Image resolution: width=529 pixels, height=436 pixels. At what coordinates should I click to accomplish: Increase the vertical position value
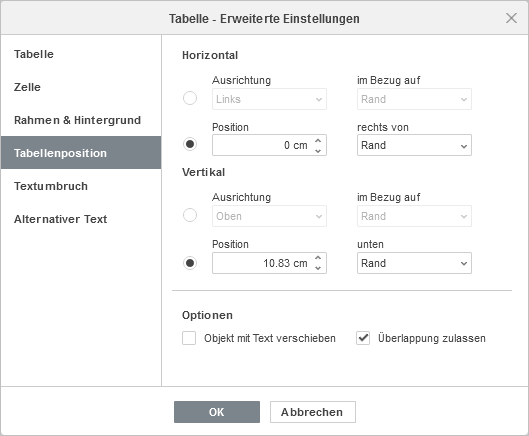pyautogui.click(x=318, y=258)
